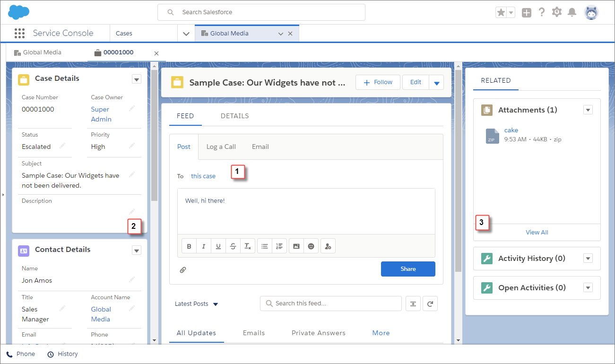Screen dimensions: 615x364
Task: Toggle underline formatting
Action: (218, 246)
